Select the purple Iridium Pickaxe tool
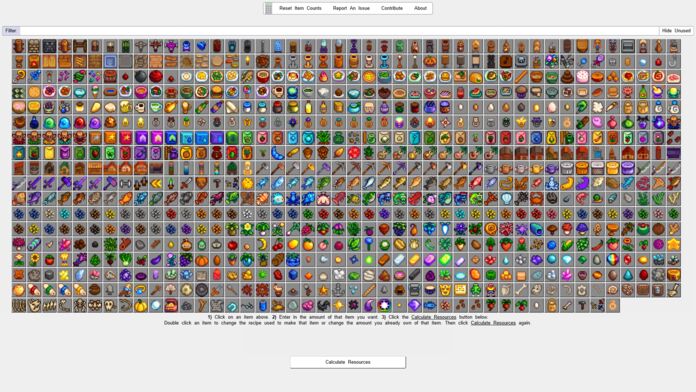The height and width of the screenshot is (392, 696). pos(399,168)
